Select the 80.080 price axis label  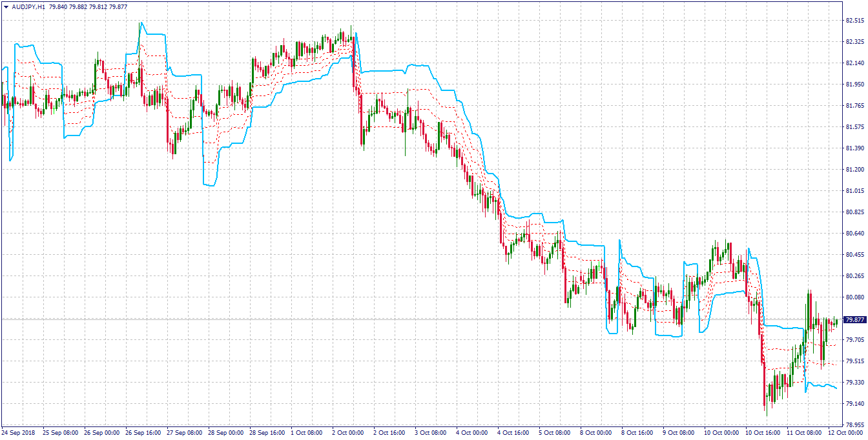coord(855,297)
